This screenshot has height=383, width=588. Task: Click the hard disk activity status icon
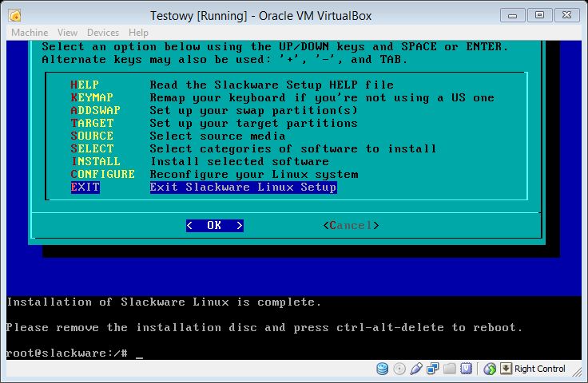[382, 369]
